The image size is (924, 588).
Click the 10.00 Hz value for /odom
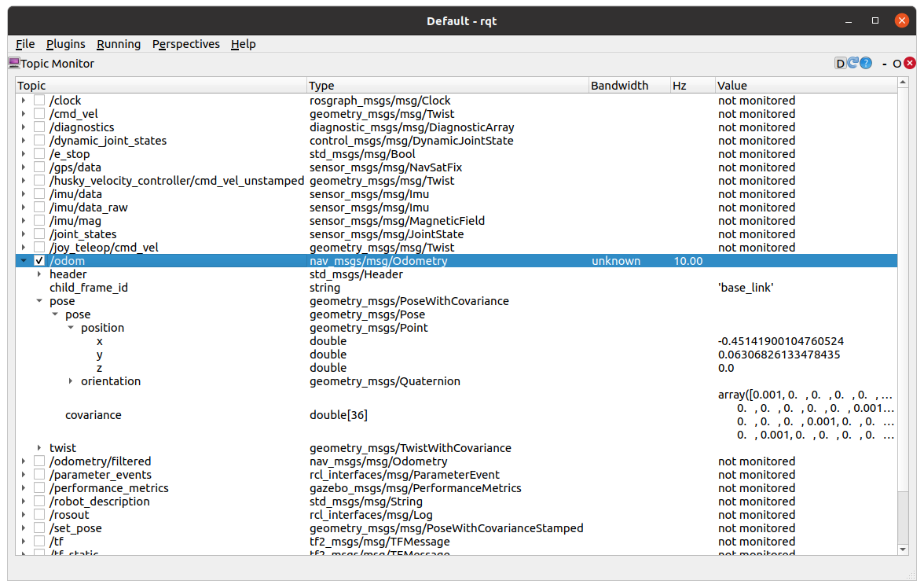688,261
